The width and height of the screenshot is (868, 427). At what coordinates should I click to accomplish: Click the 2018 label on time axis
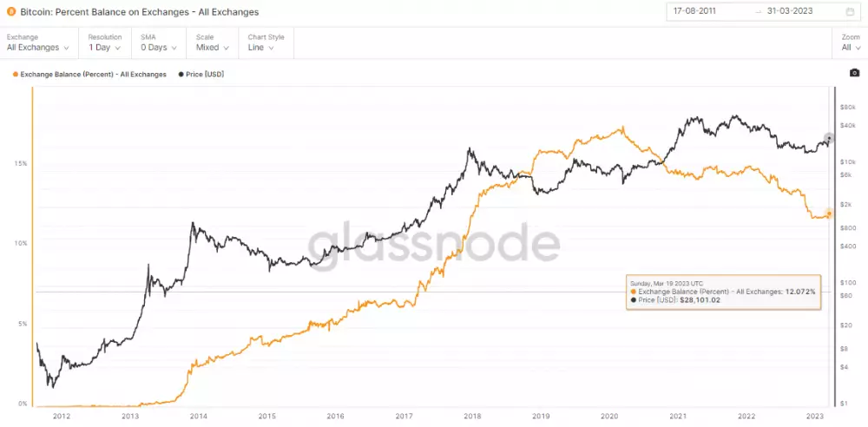(472, 417)
